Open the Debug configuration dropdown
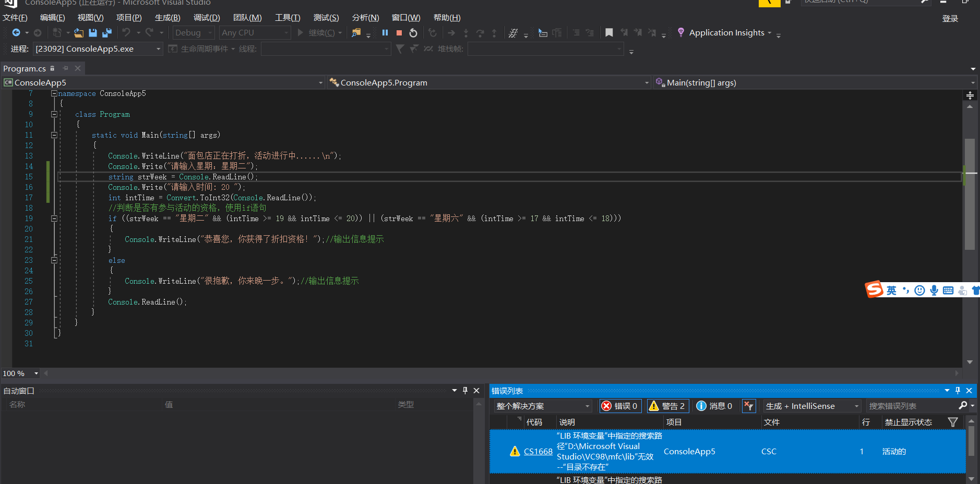The height and width of the screenshot is (484, 980). pos(194,33)
